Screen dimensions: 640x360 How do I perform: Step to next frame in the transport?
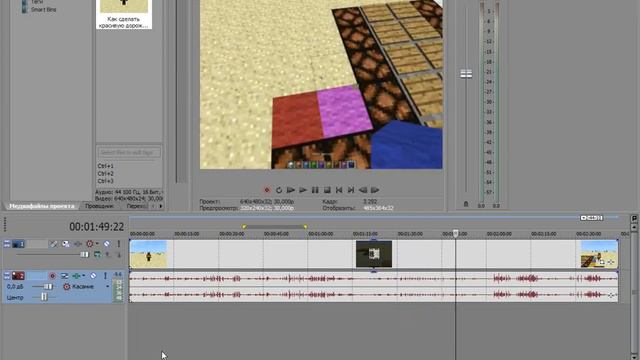pos(375,190)
